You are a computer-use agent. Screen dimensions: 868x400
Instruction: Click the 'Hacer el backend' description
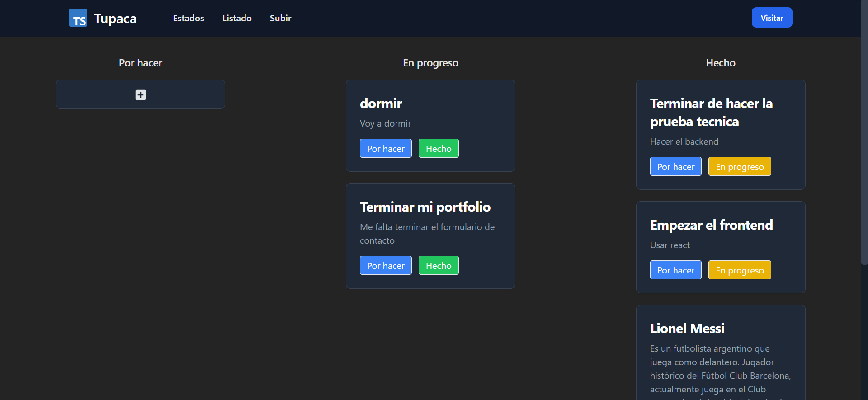(x=684, y=141)
